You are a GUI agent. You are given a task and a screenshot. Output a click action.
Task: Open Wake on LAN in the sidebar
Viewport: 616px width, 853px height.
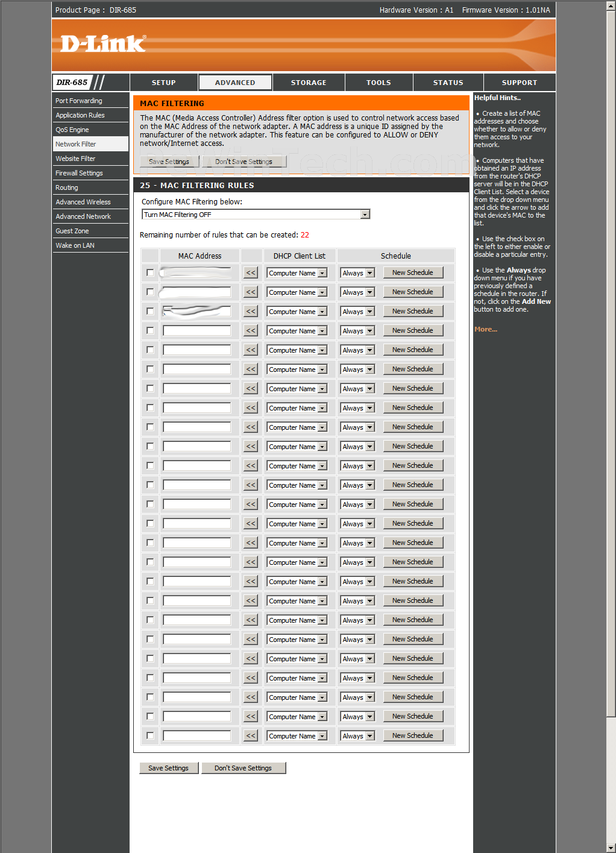(90, 245)
